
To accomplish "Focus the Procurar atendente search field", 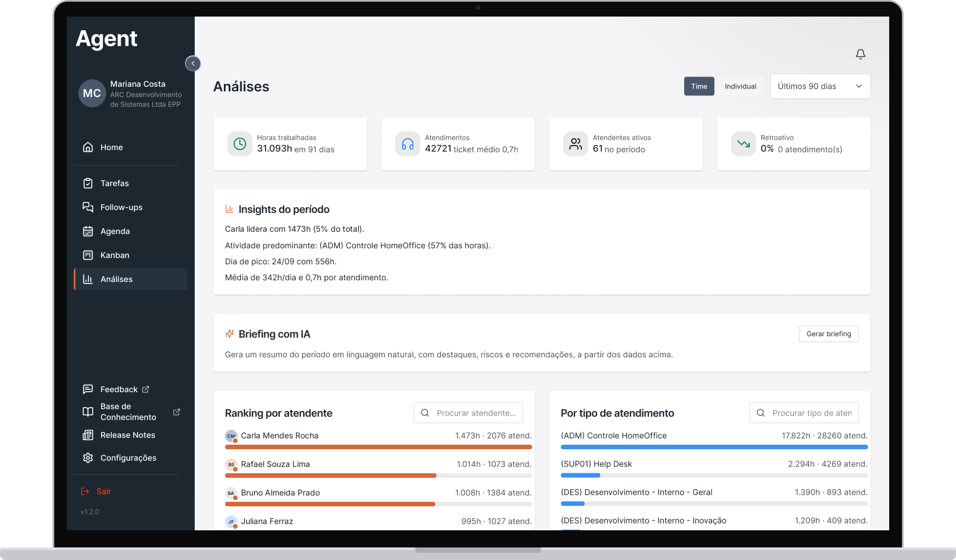I will [x=468, y=413].
